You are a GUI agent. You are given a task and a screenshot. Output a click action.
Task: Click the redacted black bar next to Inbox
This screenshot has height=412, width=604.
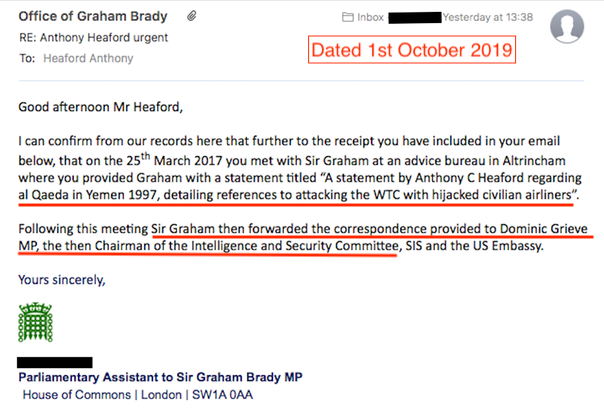414,18
